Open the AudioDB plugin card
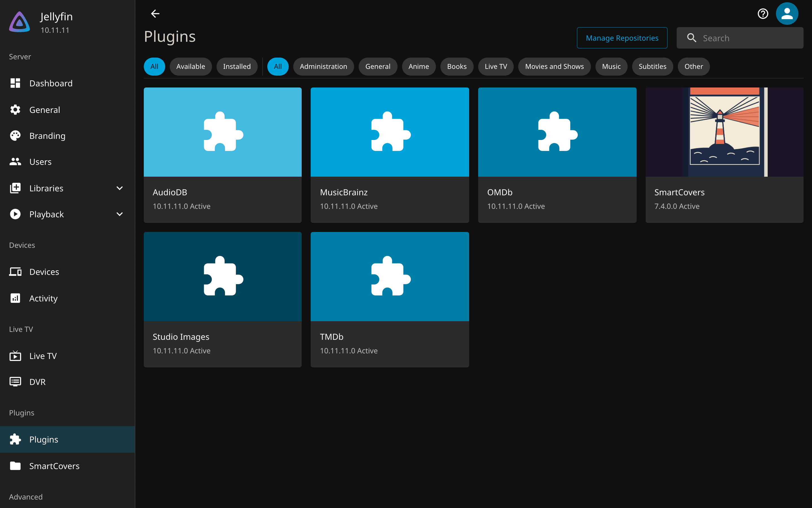The height and width of the screenshot is (508, 812). (223, 155)
